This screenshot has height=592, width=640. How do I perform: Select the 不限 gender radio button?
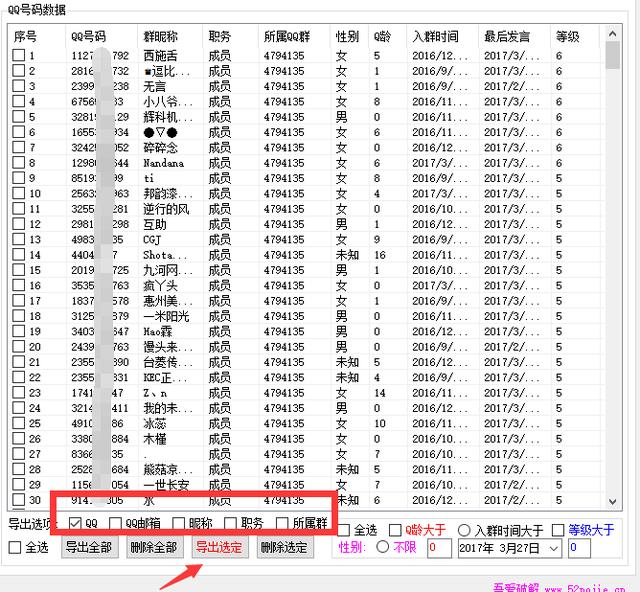pos(381,548)
